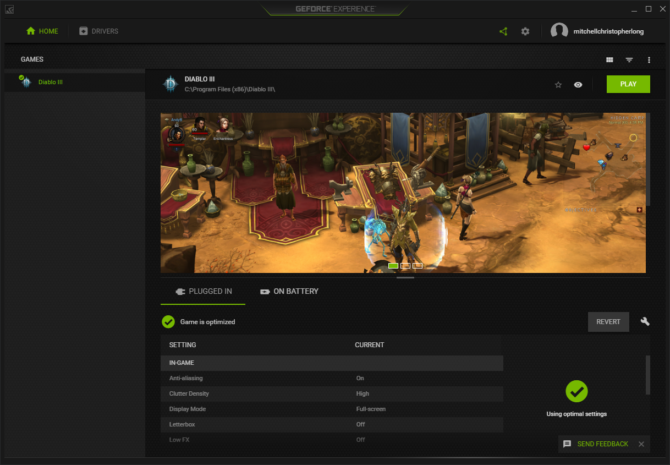The height and width of the screenshot is (465, 670).
Task: Select the PLUGGED IN tab
Action: 203,291
